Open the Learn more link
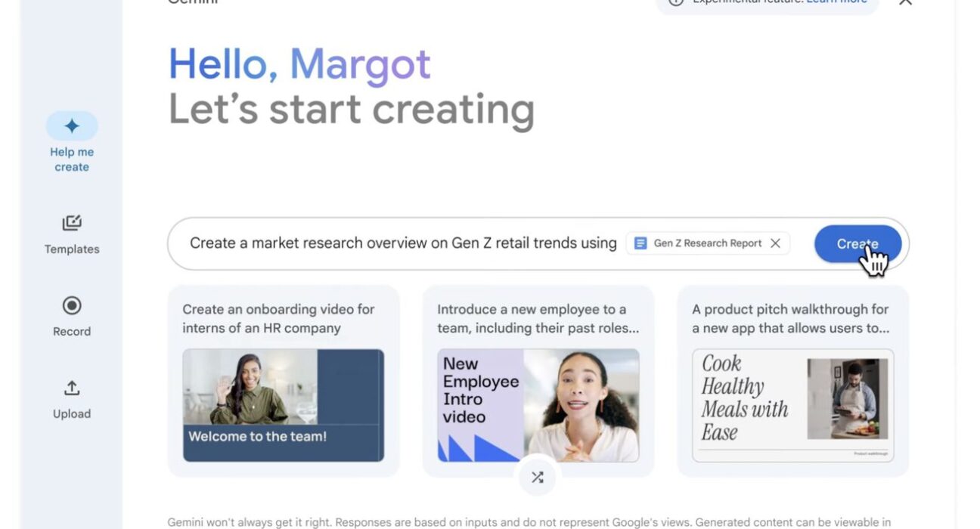This screenshot has height=529, width=980. [836, 2]
